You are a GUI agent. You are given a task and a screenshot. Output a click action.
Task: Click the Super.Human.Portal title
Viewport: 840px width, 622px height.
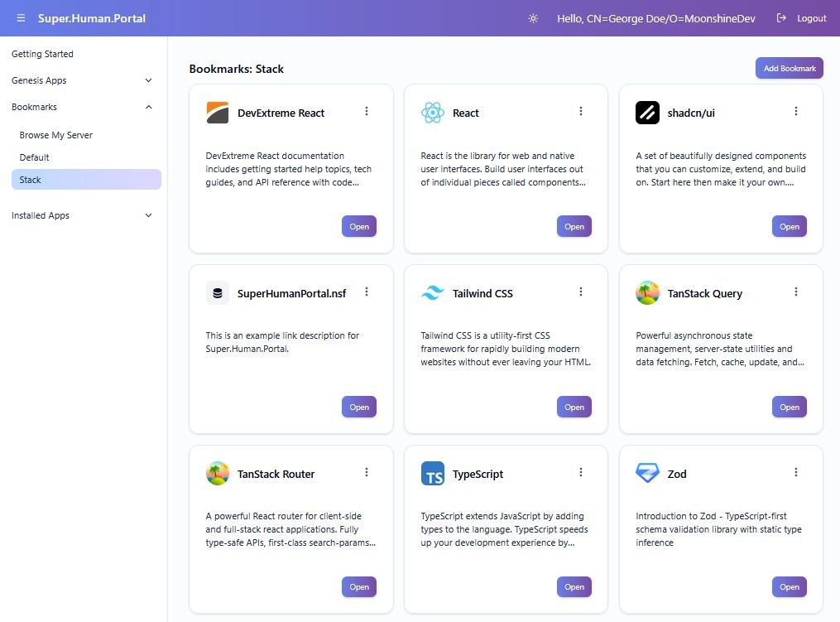coord(92,18)
